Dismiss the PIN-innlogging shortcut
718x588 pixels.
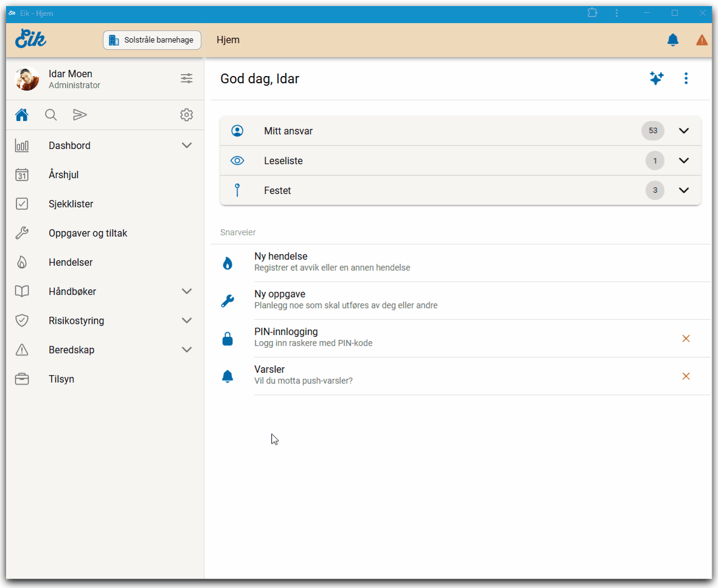coord(686,339)
